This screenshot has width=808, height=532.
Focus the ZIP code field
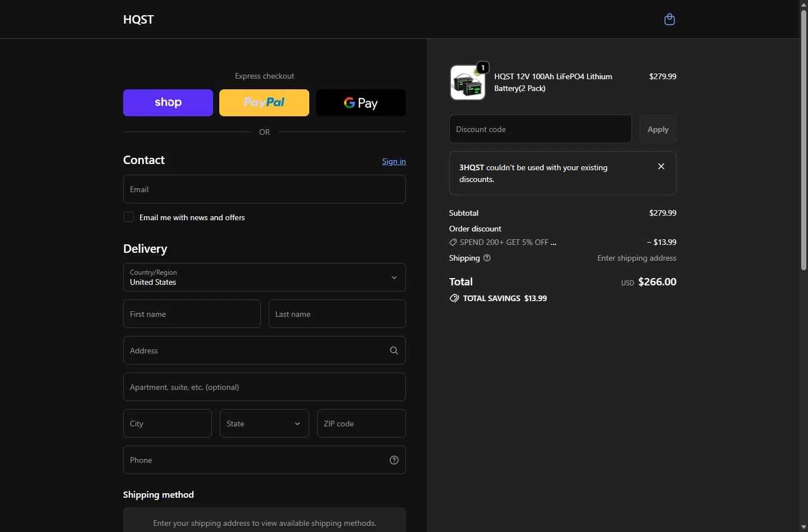coord(362,424)
